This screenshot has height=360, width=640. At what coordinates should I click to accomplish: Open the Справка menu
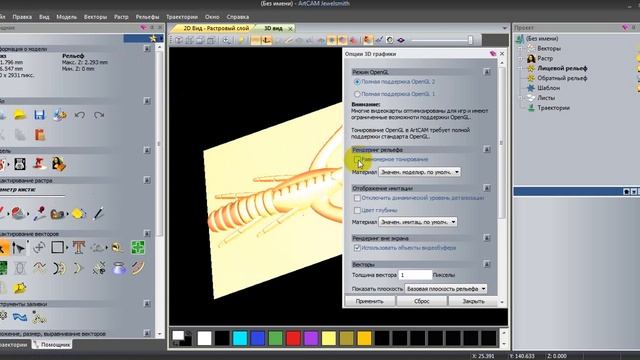[x=238, y=17]
